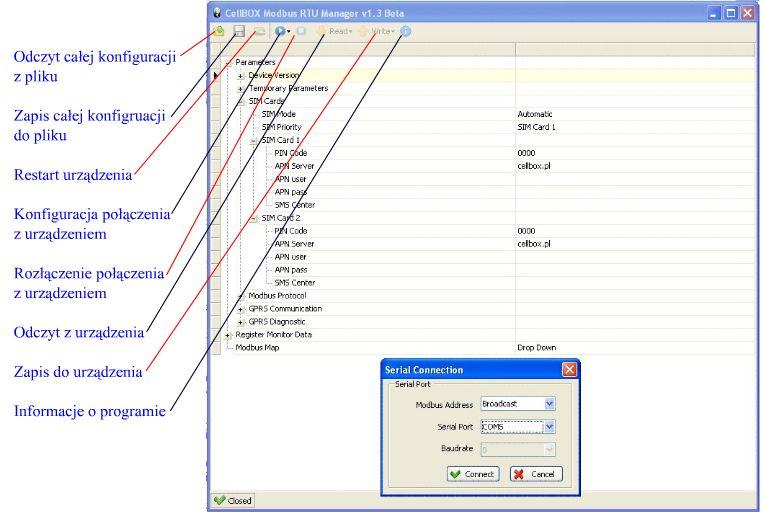Collapse the SIM Cards node
Screen dimensions: 764x512
pos(240,102)
